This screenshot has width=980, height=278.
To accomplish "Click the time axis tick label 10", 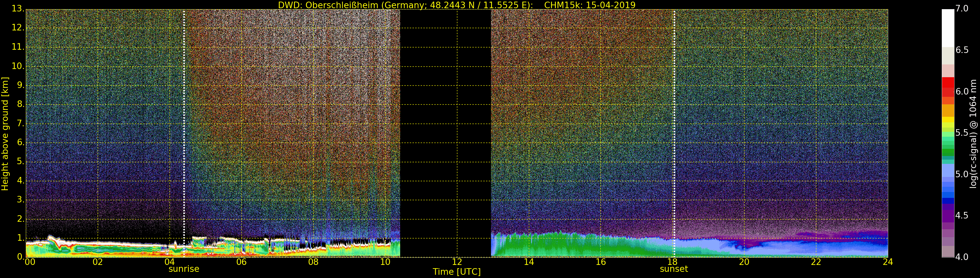I will coord(385,262).
